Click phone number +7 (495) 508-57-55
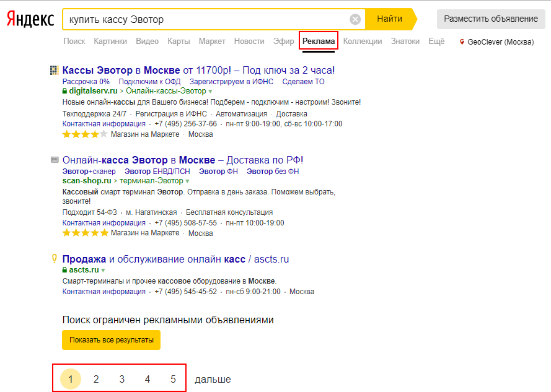 tap(185, 223)
